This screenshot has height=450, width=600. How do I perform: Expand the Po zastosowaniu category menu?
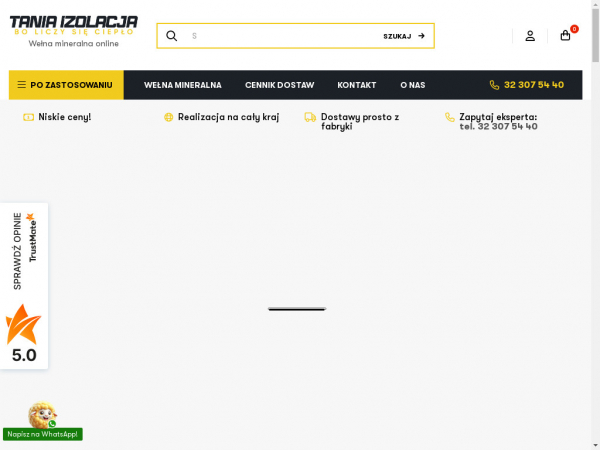click(x=66, y=85)
